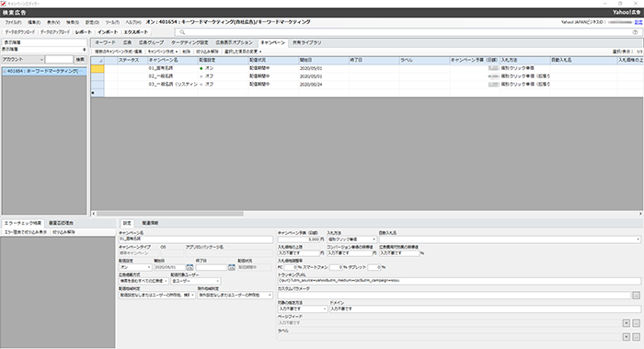This screenshot has height=349, width=644.
Task: Expand the 表示階層 dropdown
Action: pos(44,50)
